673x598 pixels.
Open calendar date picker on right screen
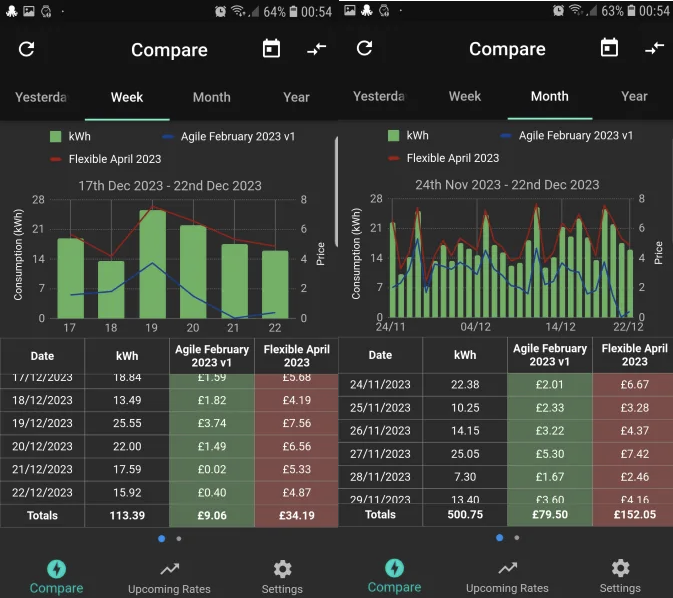(609, 48)
